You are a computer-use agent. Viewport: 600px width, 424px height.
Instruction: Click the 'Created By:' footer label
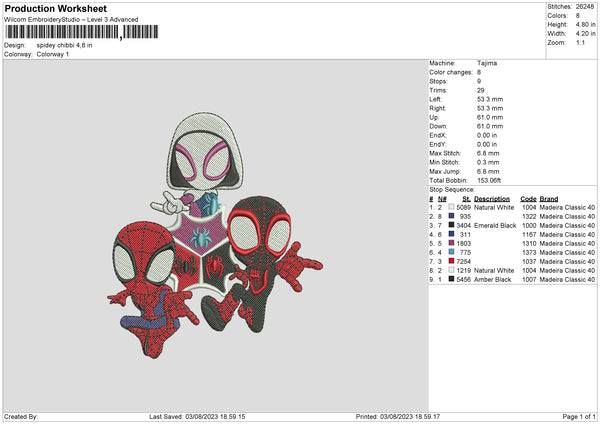click(x=21, y=416)
